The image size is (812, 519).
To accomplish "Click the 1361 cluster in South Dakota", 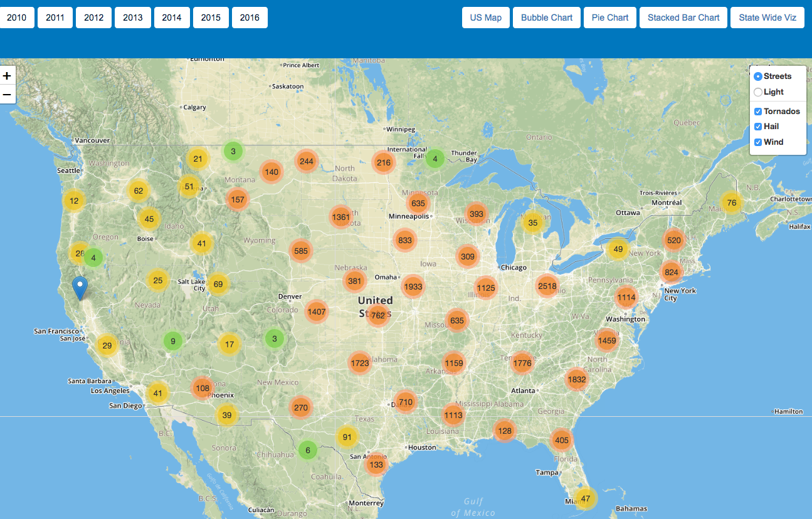I will coord(340,217).
